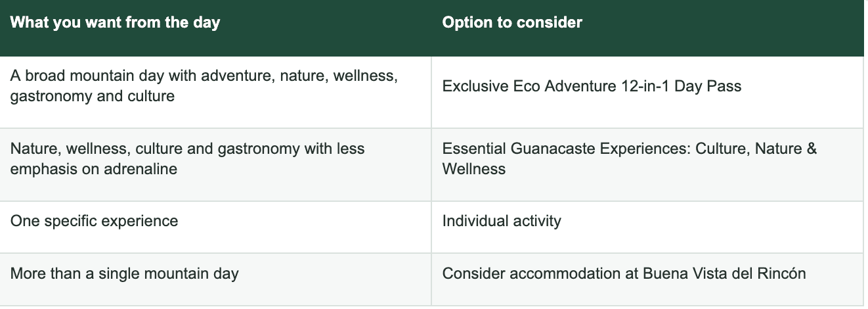868x309 pixels.
Task: Click the word 'Wellness' on the second line of Essential Guanacaste
Action: (474, 169)
